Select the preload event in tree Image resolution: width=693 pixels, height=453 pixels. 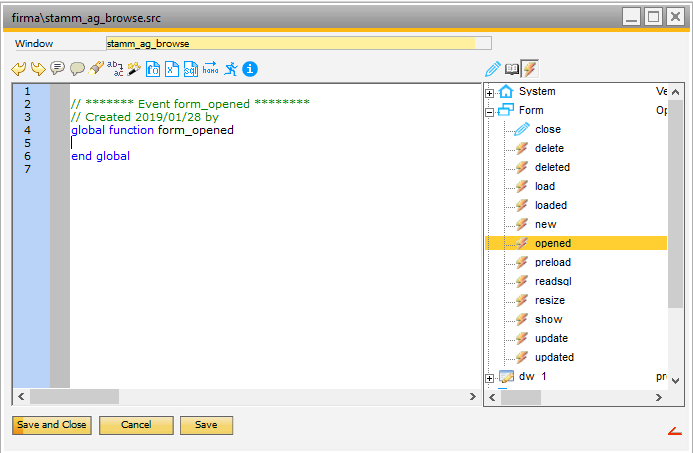pyautogui.click(x=551, y=262)
